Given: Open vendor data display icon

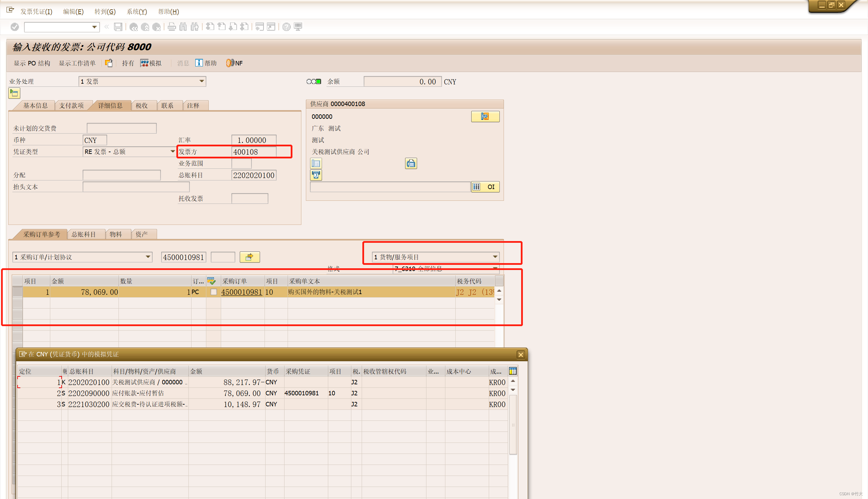Looking at the screenshot, I should tap(485, 116).
